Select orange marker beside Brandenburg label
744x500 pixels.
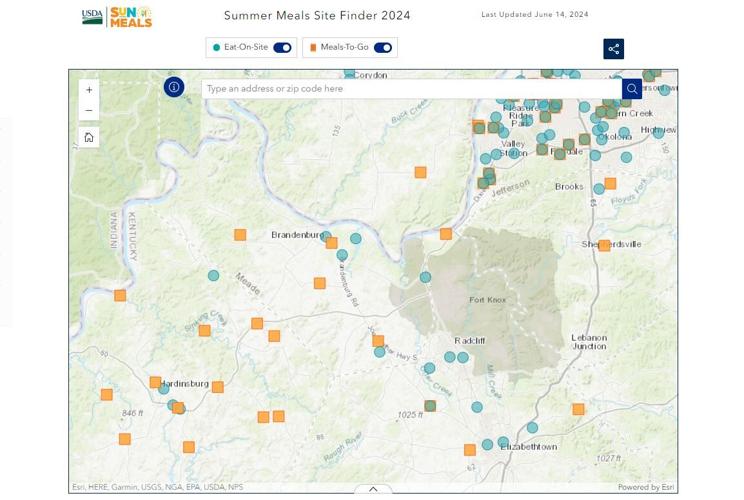click(x=332, y=243)
